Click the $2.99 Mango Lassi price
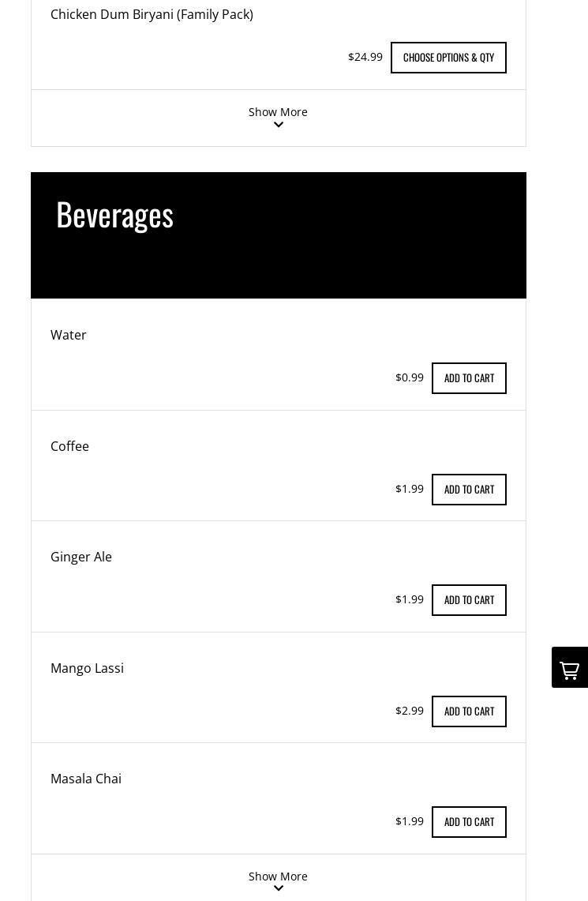The image size is (588, 901). tap(410, 711)
